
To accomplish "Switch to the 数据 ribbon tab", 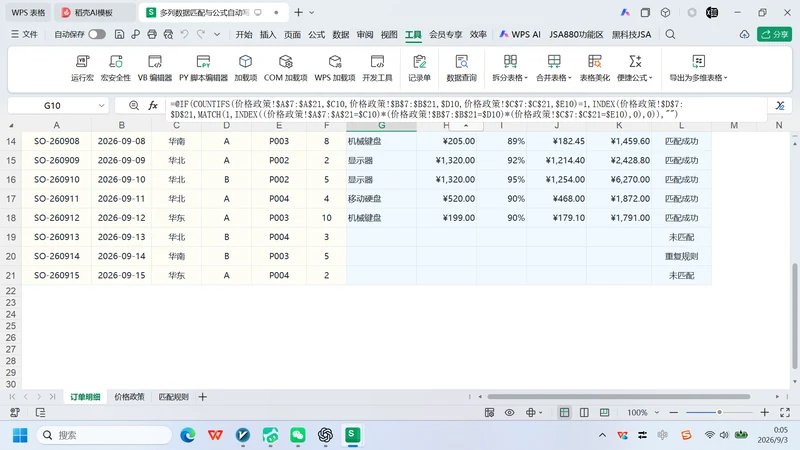I will click(x=340, y=34).
